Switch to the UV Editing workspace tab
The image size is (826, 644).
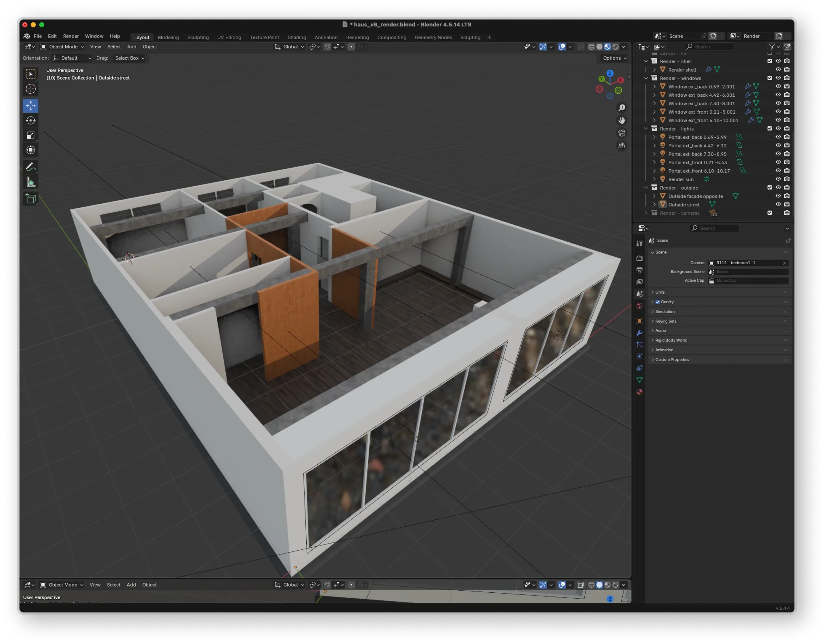click(x=229, y=37)
